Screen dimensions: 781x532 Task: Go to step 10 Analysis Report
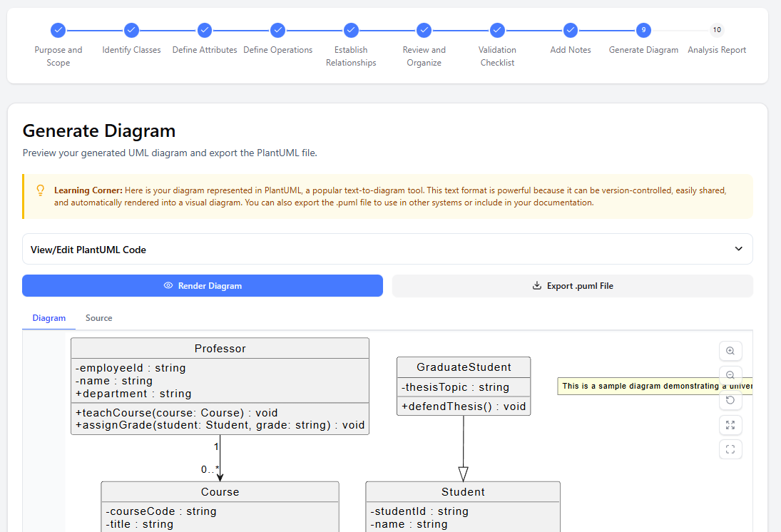tap(717, 30)
